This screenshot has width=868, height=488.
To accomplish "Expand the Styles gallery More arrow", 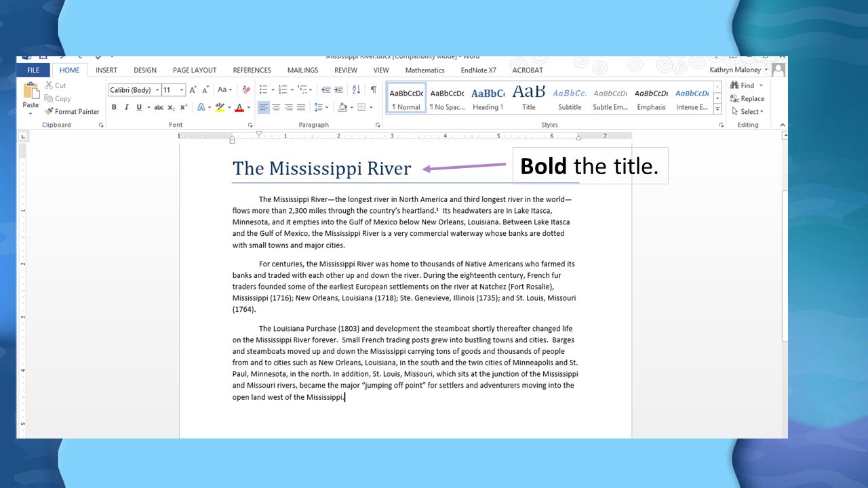I will [x=717, y=108].
